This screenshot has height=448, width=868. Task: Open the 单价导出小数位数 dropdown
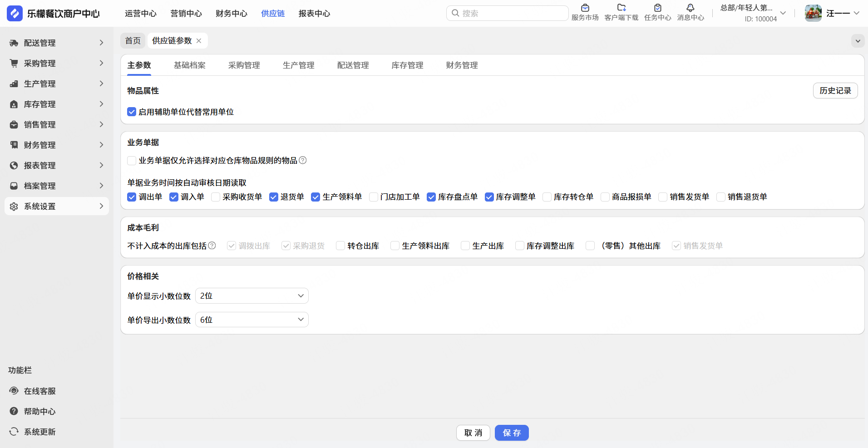[252, 320]
